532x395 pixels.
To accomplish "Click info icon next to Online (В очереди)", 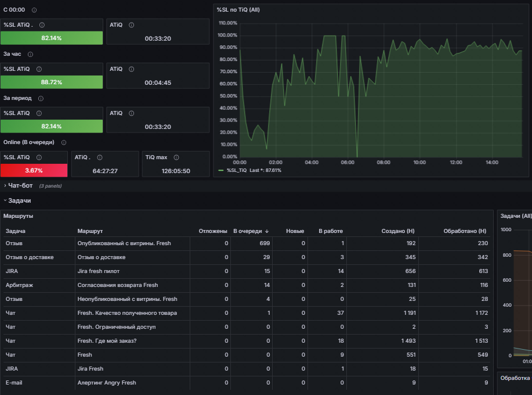I will (x=64, y=143).
